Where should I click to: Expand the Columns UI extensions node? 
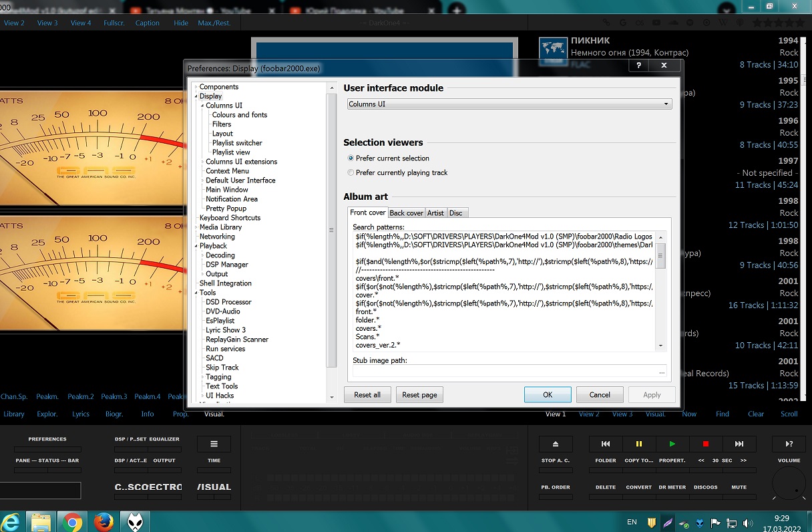click(x=202, y=162)
